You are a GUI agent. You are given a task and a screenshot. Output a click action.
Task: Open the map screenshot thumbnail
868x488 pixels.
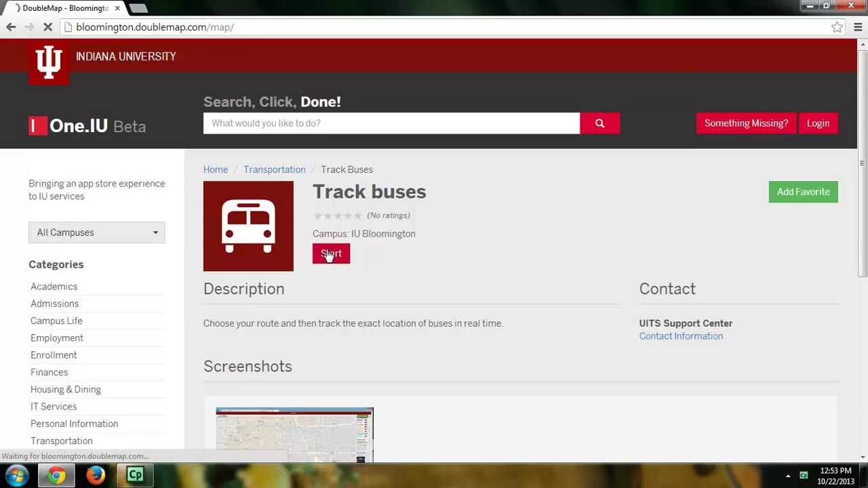click(x=294, y=435)
